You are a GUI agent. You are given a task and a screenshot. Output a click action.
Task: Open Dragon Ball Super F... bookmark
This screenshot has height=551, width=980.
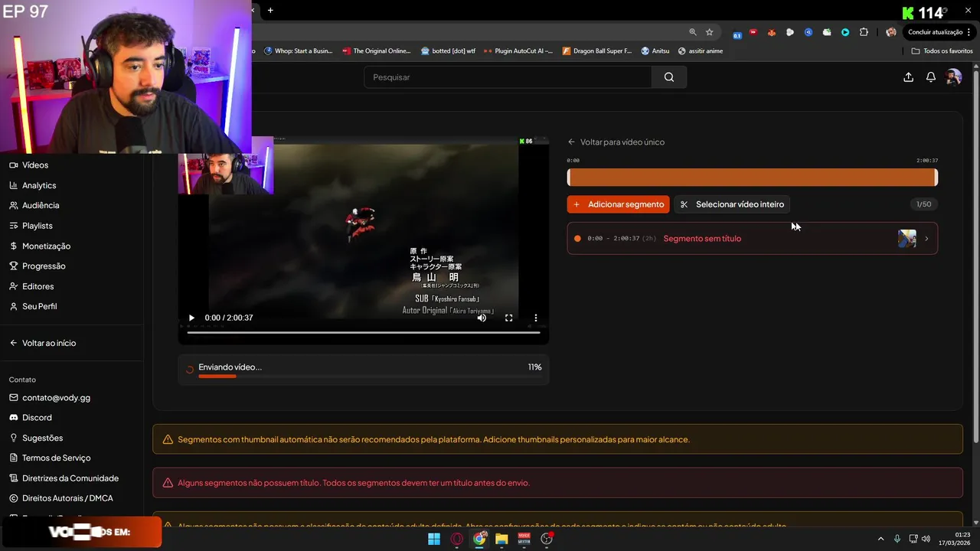click(x=597, y=51)
